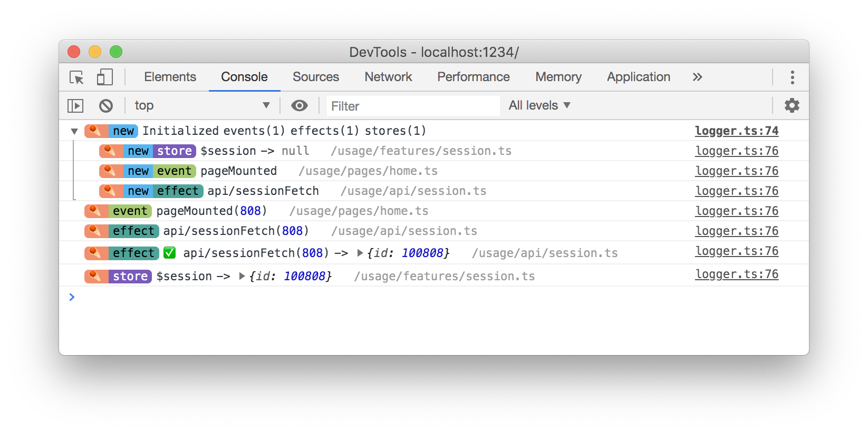Expand the {id: 100808} object in the effect row
The width and height of the screenshot is (868, 433).
pyautogui.click(x=360, y=253)
